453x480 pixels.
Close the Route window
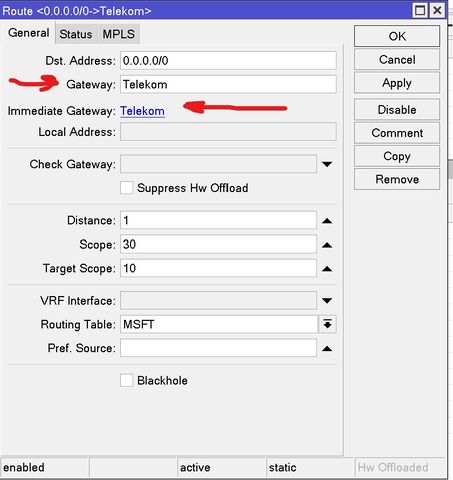click(x=437, y=10)
